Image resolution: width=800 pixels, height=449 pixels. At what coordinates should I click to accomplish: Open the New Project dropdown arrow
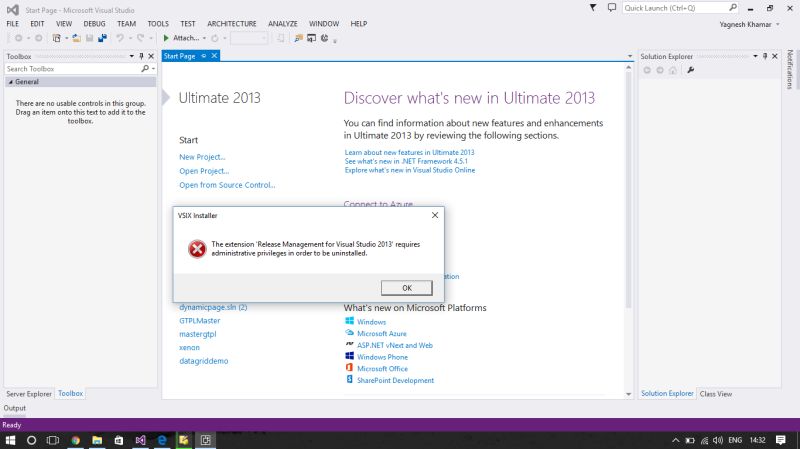66,38
